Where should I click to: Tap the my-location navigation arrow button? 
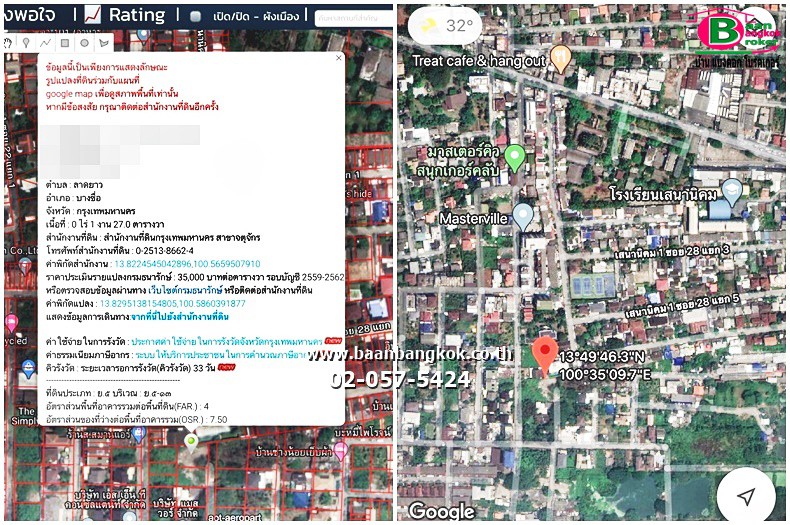tap(746, 496)
